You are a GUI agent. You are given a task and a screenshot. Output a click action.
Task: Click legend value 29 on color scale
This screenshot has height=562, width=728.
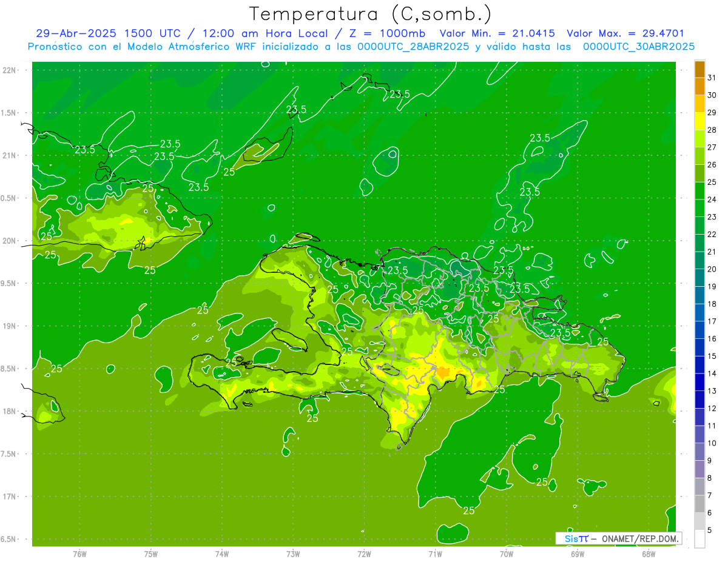pyautogui.click(x=712, y=112)
